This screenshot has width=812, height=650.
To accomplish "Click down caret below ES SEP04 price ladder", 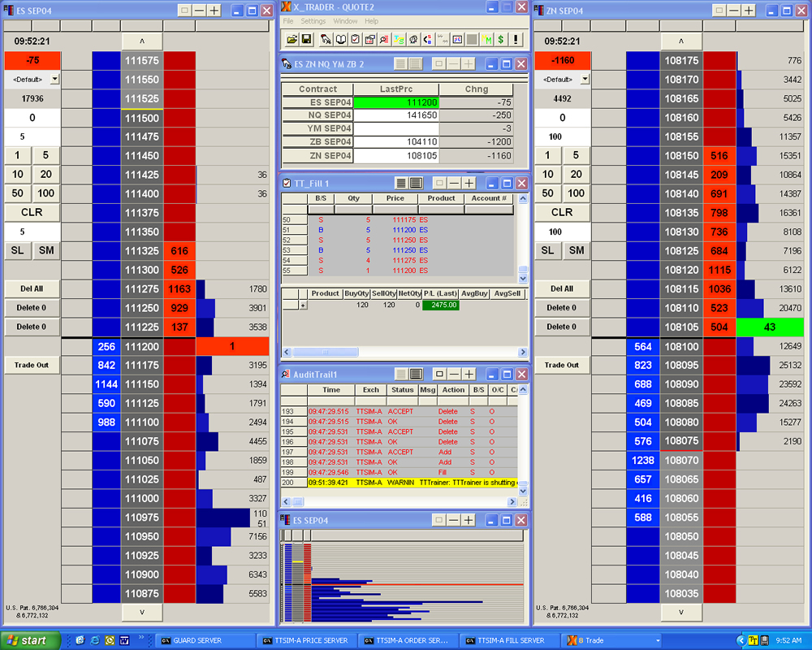I will (142, 612).
